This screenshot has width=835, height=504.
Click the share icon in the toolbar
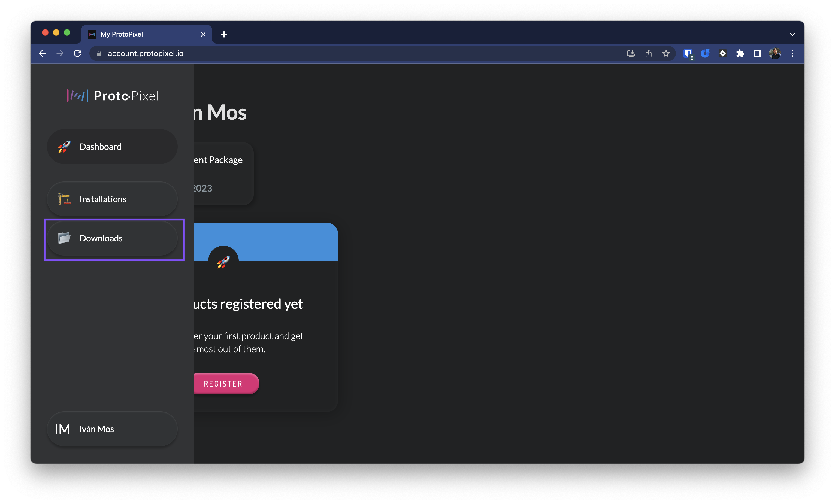[648, 53]
